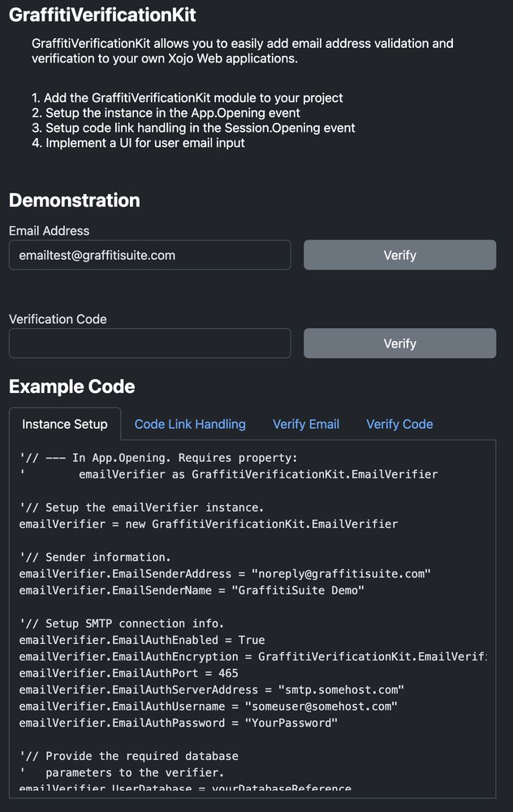Click the Email Address label

50,231
